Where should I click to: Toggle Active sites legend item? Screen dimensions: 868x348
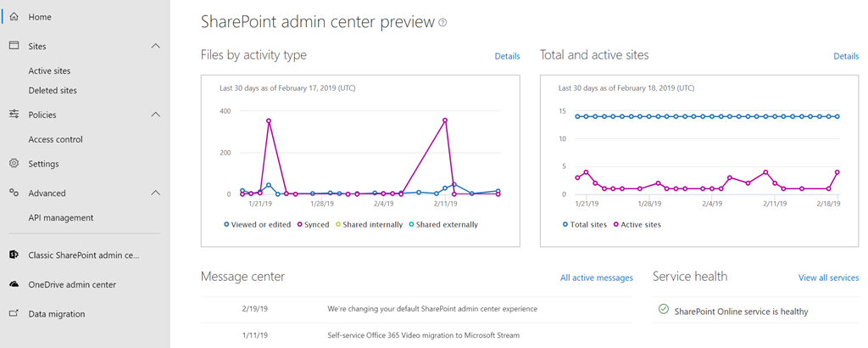coord(637,225)
